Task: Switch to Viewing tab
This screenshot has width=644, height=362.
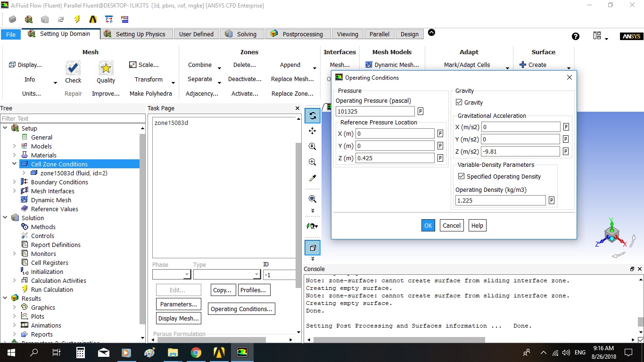Action: pos(347,34)
